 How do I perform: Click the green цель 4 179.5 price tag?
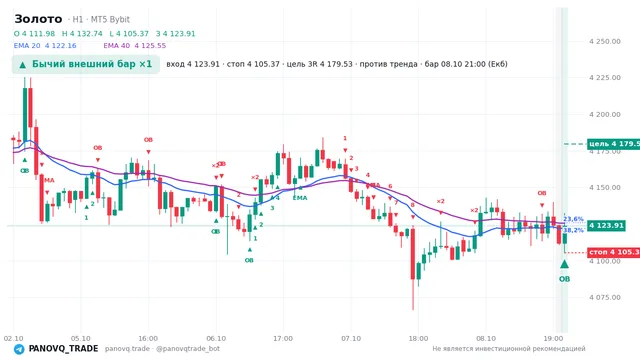pos(613,144)
